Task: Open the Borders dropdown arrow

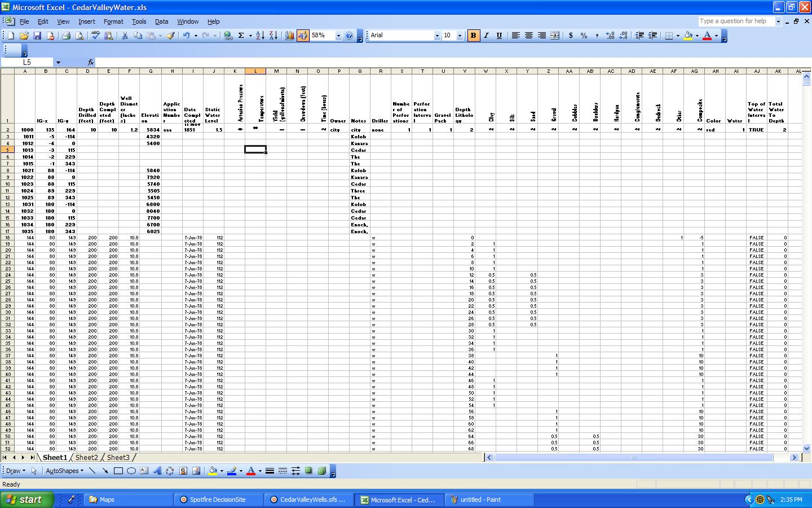Action: point(678,36)
